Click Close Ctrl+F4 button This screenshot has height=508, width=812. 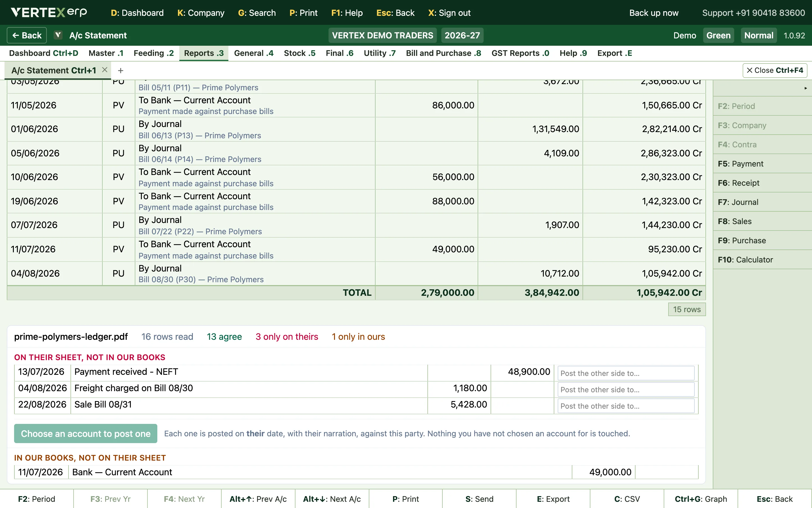tap(775, 70)
